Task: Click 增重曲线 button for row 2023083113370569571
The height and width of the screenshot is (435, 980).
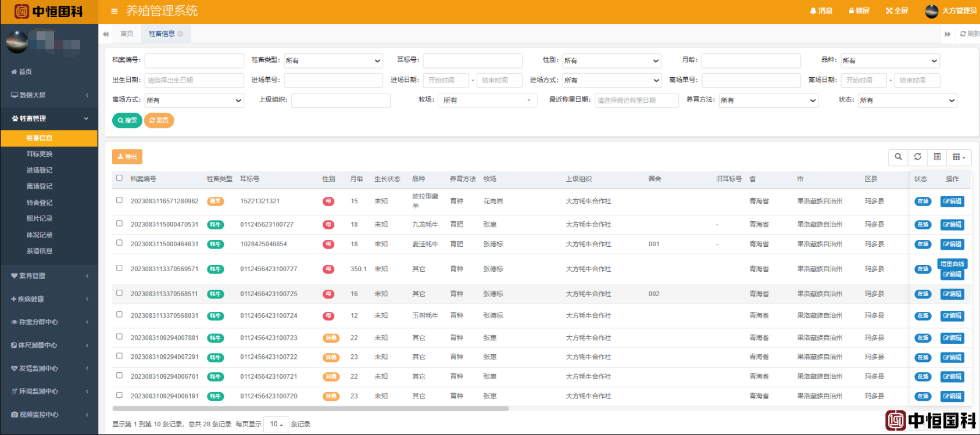Action: click(x=952, y=264)
